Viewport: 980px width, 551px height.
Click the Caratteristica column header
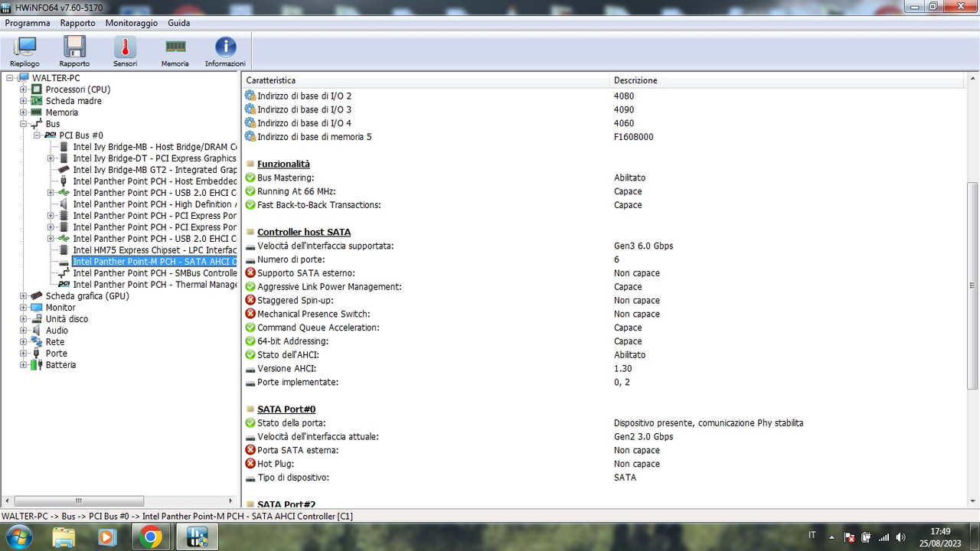[x=426, y=80]
